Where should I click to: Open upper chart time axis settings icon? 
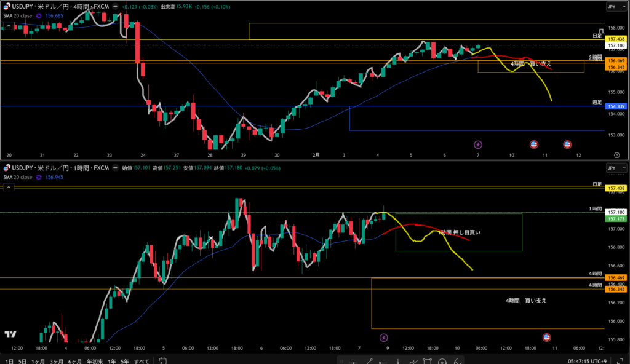(x=616, y=156)
